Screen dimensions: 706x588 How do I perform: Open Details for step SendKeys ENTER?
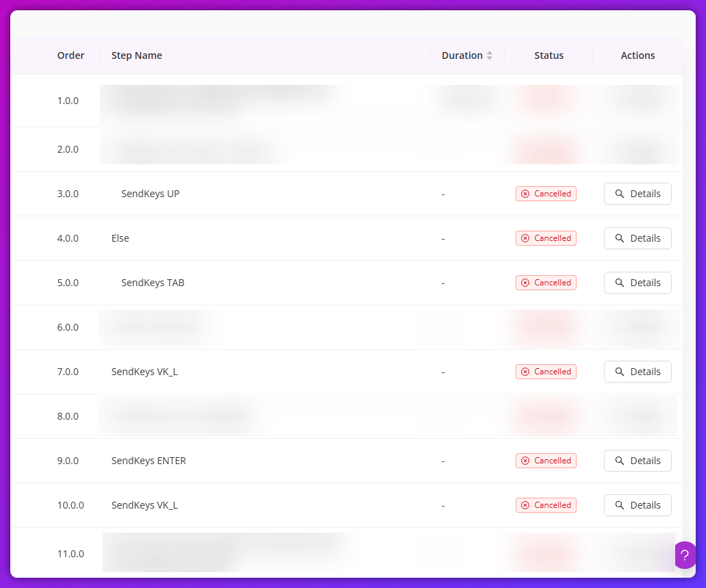[x=638, y=461]
